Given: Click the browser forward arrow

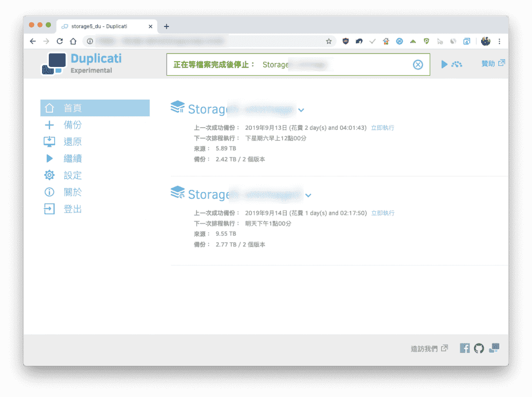Looking at the screenshot, I should point(46,42).
